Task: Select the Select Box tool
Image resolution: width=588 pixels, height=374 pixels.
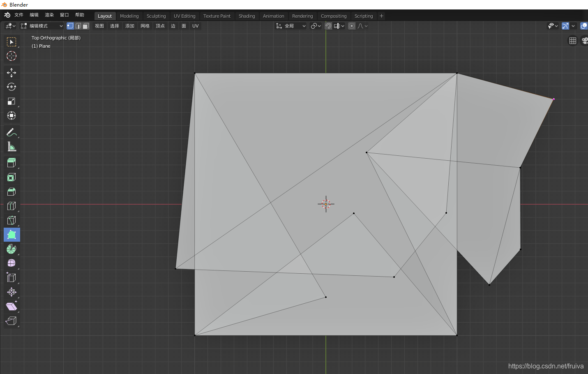Action: coord(12,42)
